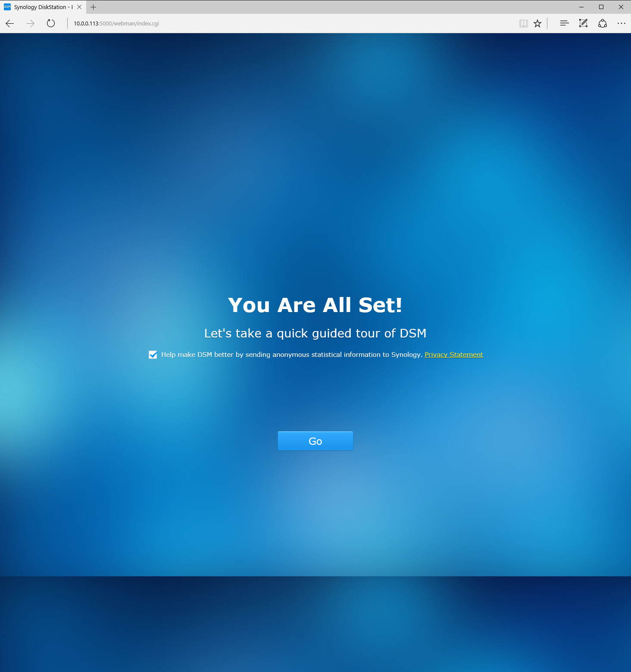631x672 pixels.
Task: Maximize the browser window
Action: [x=601, y=7]
